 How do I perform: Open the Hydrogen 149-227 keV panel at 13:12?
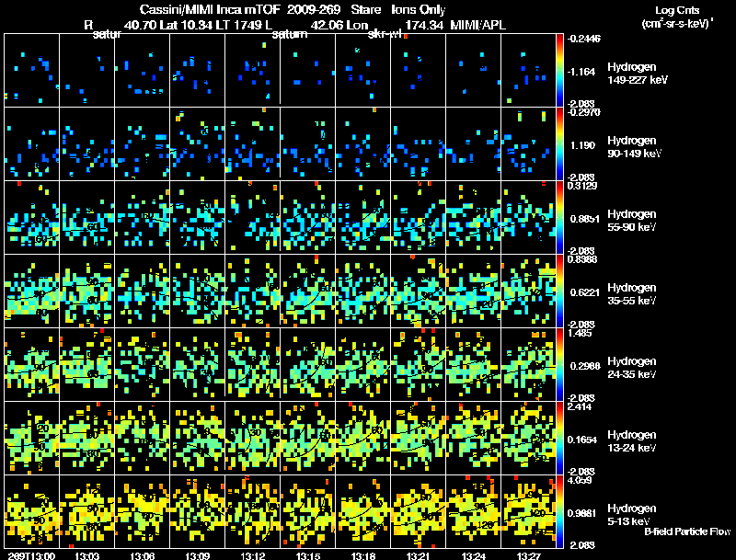point(252,71)
